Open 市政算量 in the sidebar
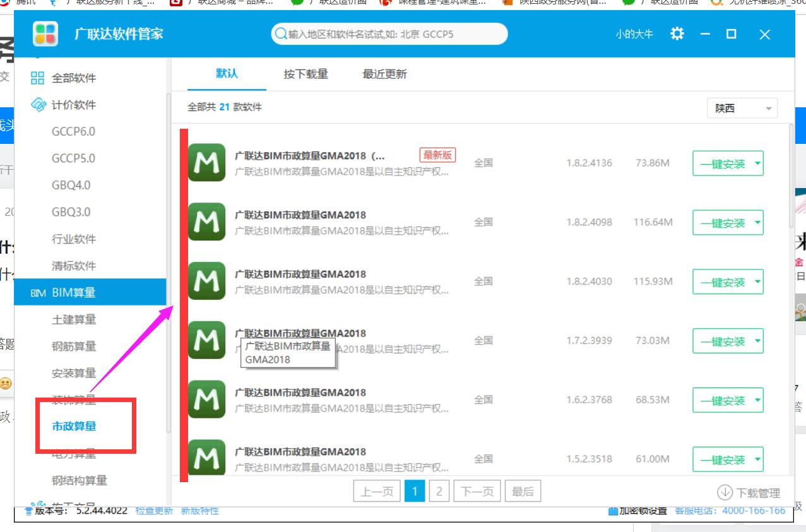The width and height of the screenshot is (806, 532). click(74, 426)
